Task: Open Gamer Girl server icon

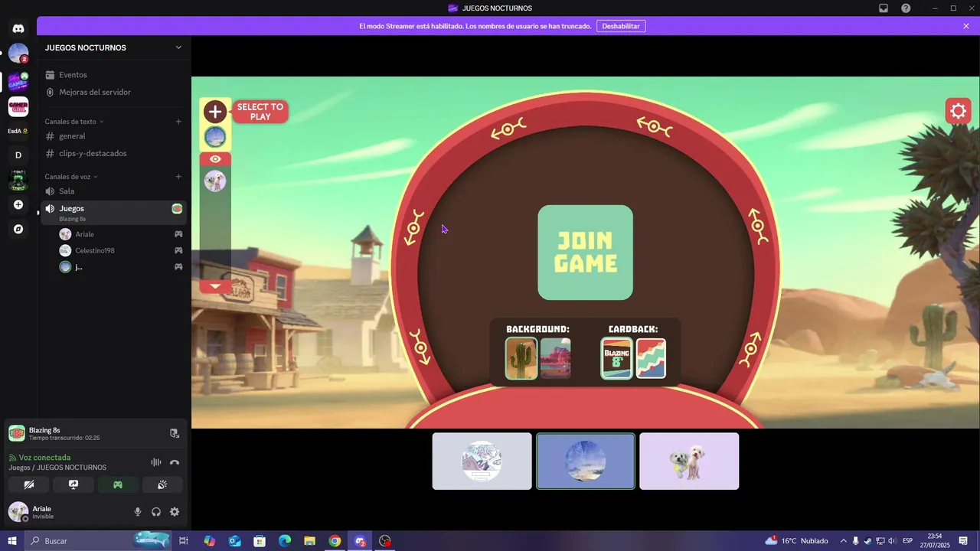Action: tap(18, 107)
